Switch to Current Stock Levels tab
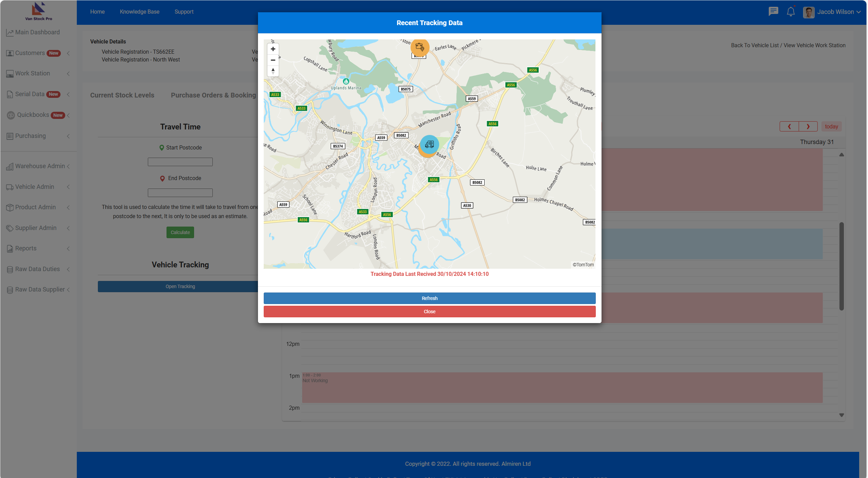The width and height of the screenshot is (868, 478). pos(122,95)
